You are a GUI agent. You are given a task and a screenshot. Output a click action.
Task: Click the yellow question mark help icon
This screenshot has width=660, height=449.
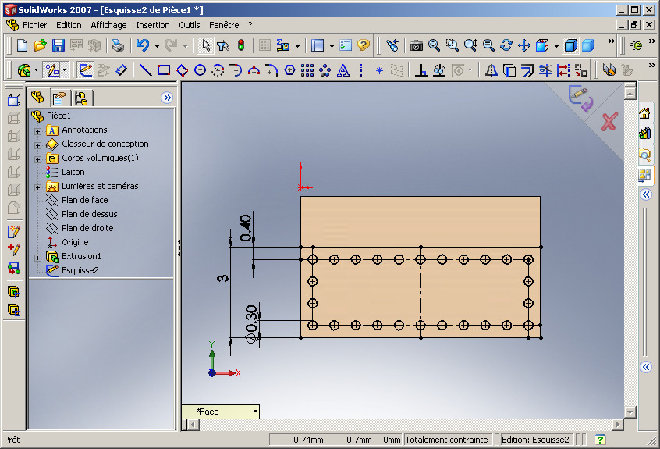pos(363,45)
